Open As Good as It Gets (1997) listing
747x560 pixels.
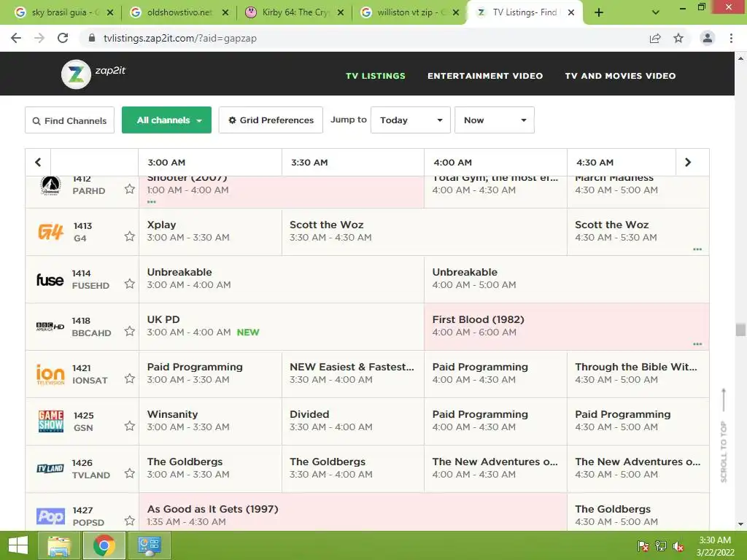pyautogui.click(x=352, y=512)
